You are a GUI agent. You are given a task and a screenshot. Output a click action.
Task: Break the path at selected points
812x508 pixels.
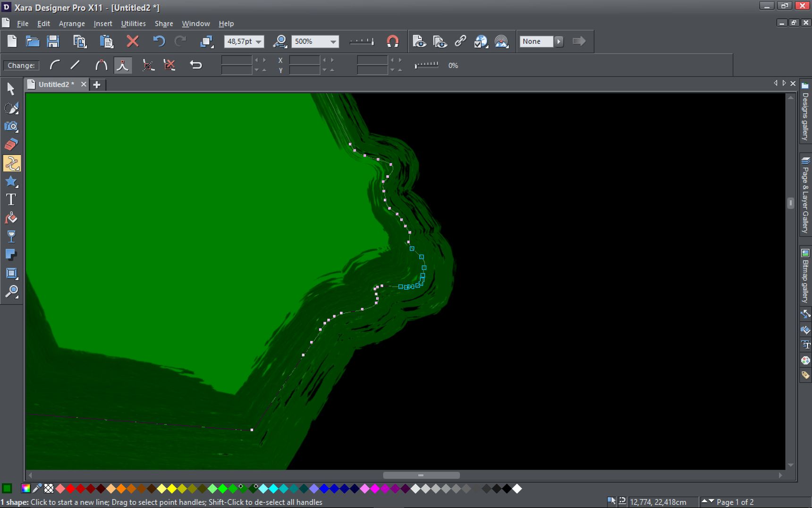(x=148, y=65)
